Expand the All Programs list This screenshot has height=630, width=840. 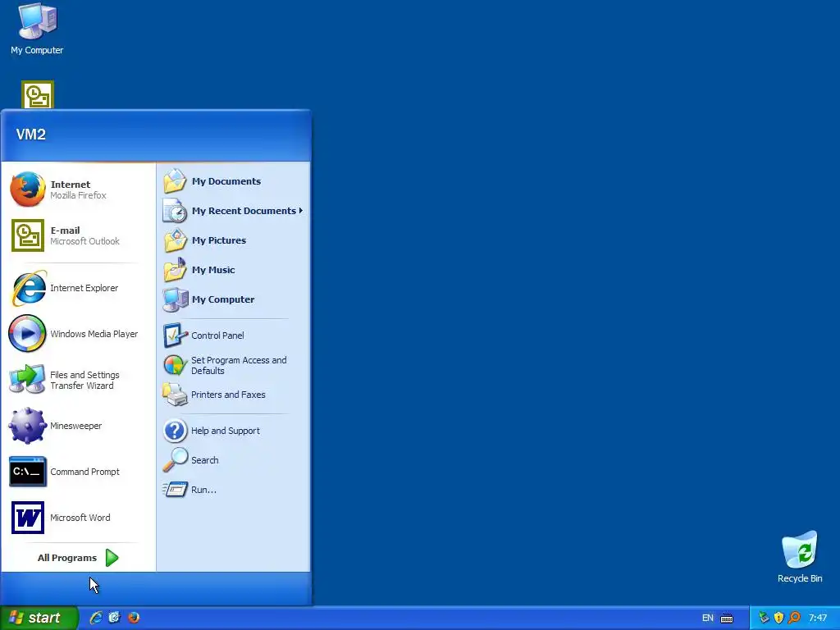78,558
